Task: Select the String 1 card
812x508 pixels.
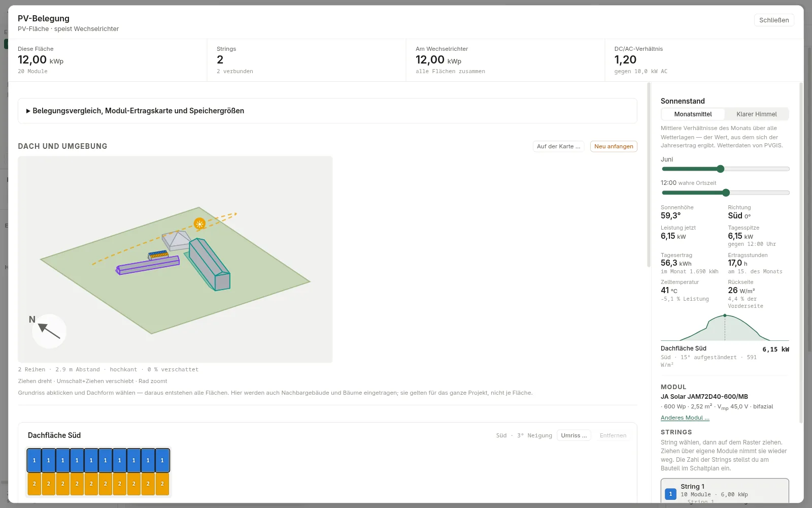Action: click(725, 491)
